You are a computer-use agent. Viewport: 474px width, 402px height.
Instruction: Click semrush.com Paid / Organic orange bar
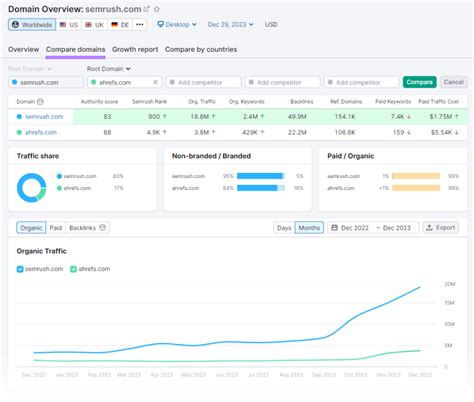[416, 176]
